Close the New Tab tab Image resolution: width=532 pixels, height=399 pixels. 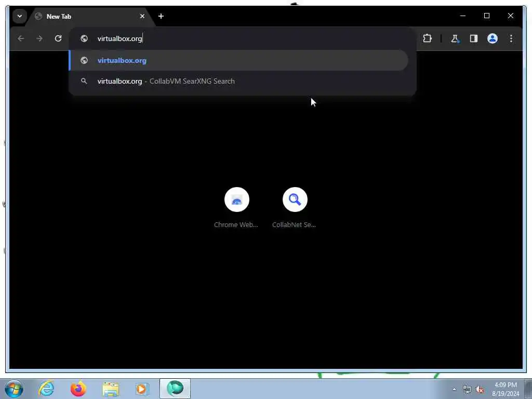(142, 16)
